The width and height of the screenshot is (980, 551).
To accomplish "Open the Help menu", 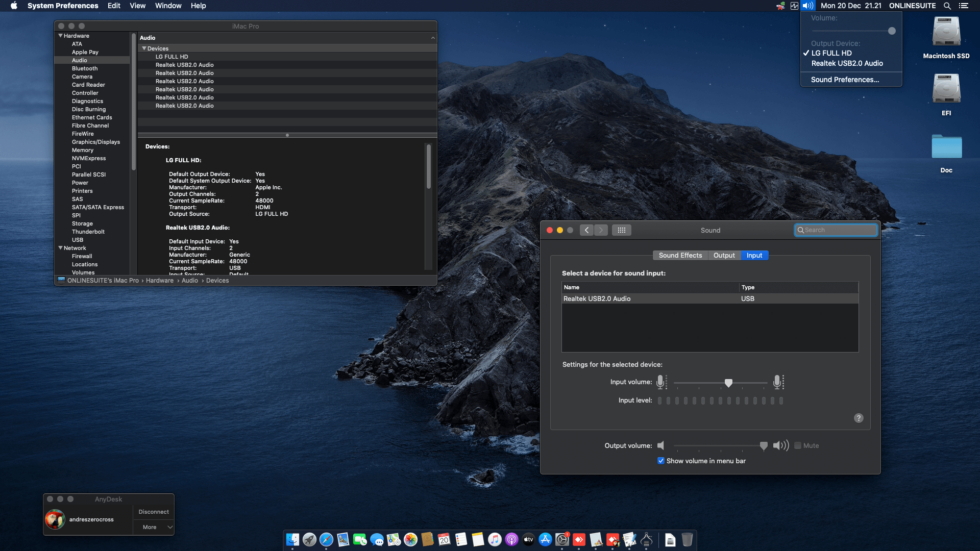I will [x=199, y=6].
